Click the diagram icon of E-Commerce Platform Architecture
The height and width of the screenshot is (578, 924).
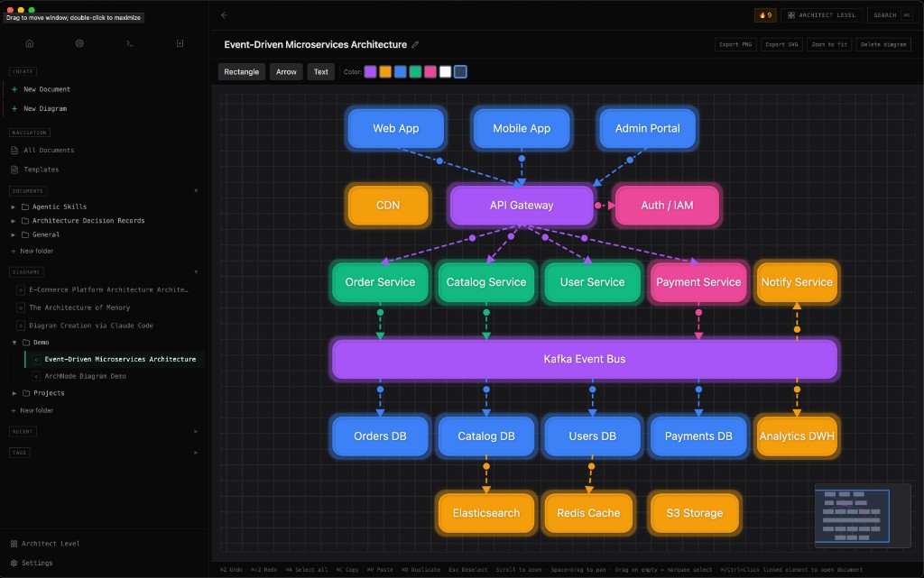tap(21, 289)
